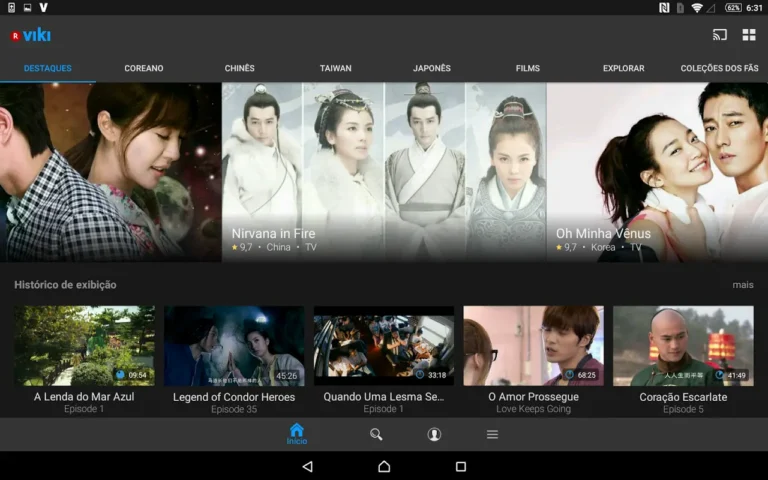Click the 'Quando Uma Lesma Se...' title
The image size is (768, 480).
click(x=384, y=397)
